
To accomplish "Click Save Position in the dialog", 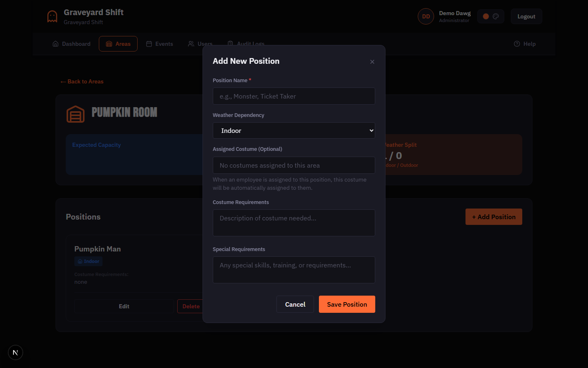I will [x=347, y=304].
